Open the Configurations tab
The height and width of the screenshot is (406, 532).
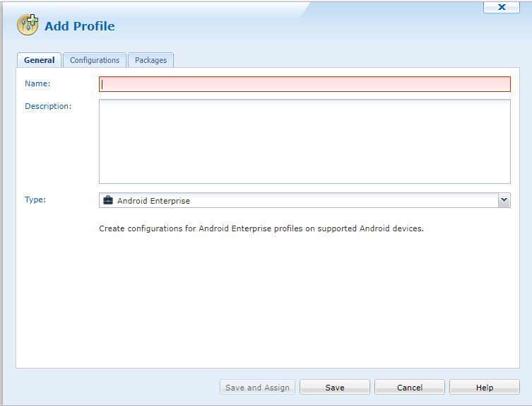click(95, 60)
